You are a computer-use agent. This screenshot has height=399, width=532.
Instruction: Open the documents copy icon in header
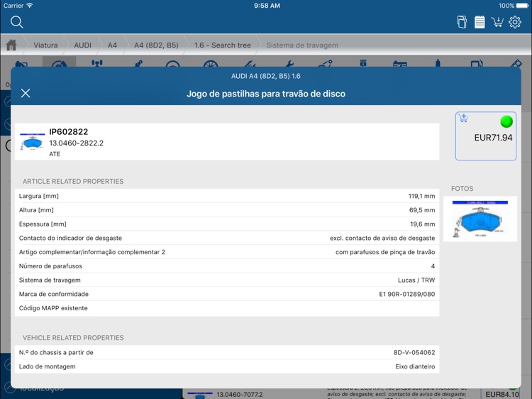tap(462, 22)
